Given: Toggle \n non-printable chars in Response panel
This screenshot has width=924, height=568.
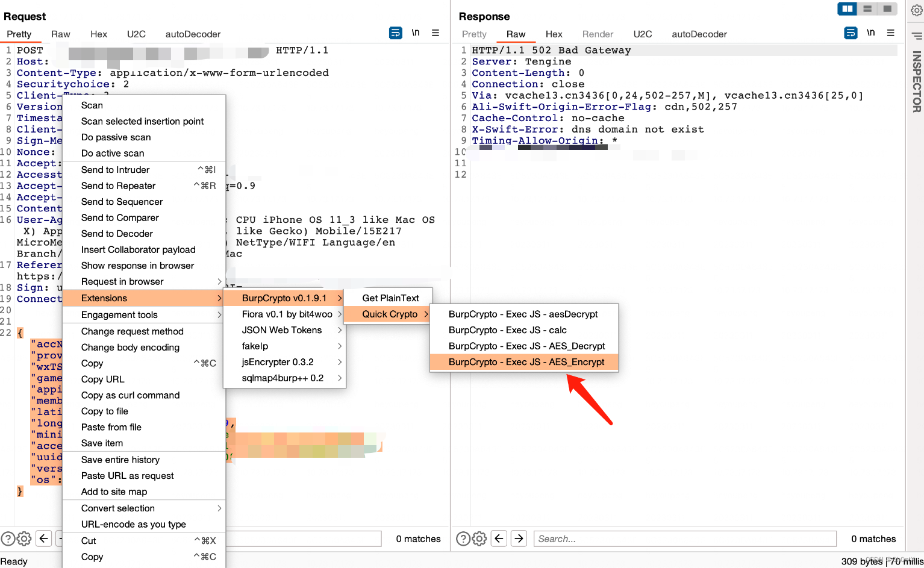Looking at the screenshot, I should pos(871,33).
